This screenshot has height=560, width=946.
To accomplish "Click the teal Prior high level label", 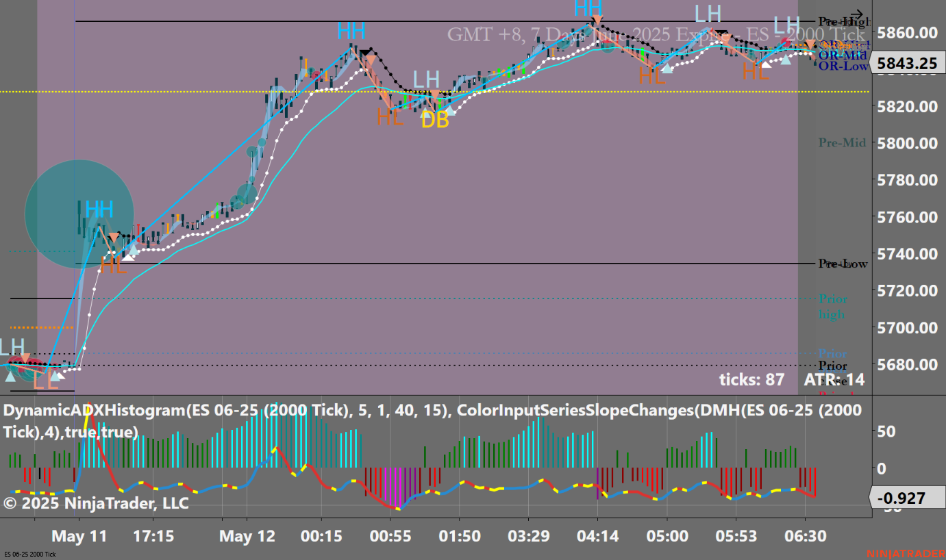I will coord(832,307).
